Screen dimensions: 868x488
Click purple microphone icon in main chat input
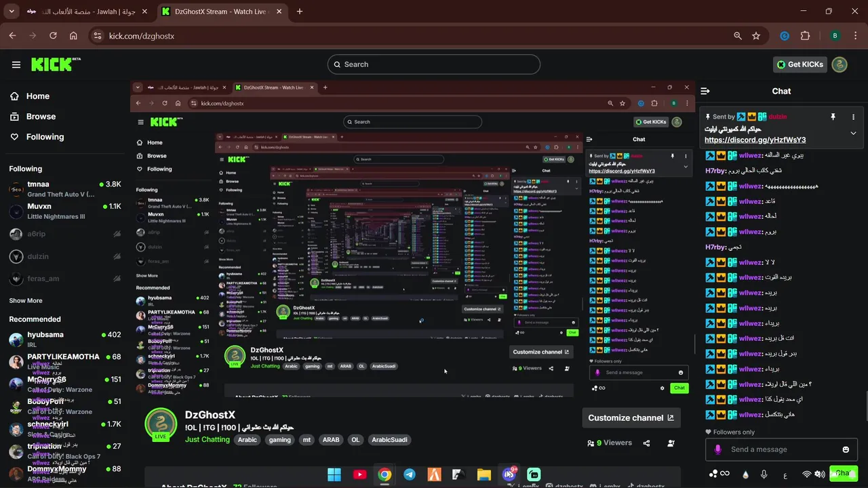(717, 449)
